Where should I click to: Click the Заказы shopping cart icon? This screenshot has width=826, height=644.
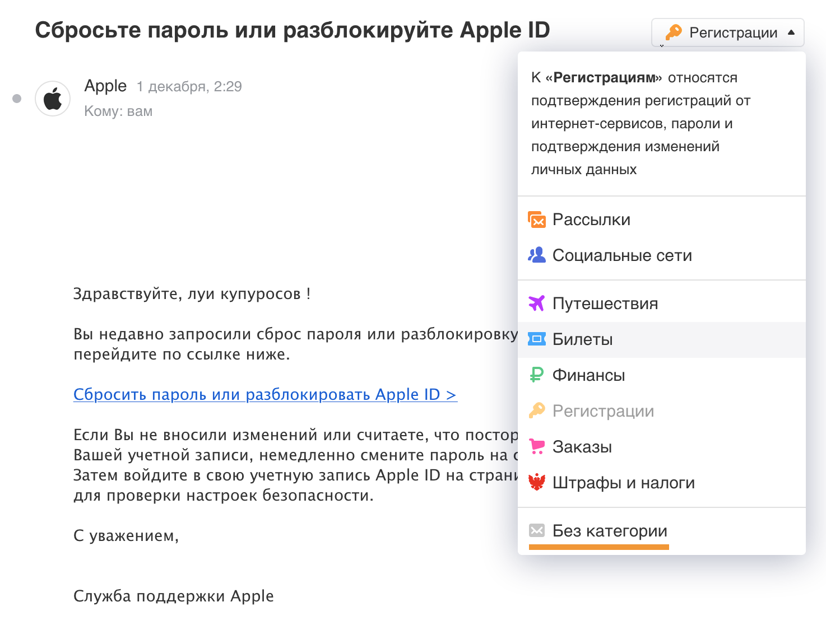point(537,447)
